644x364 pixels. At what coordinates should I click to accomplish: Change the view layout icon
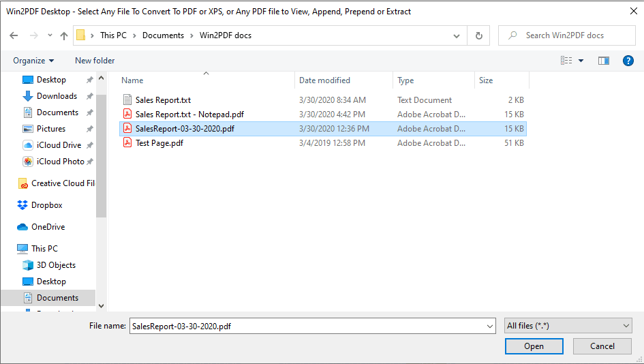coord(566,61)
